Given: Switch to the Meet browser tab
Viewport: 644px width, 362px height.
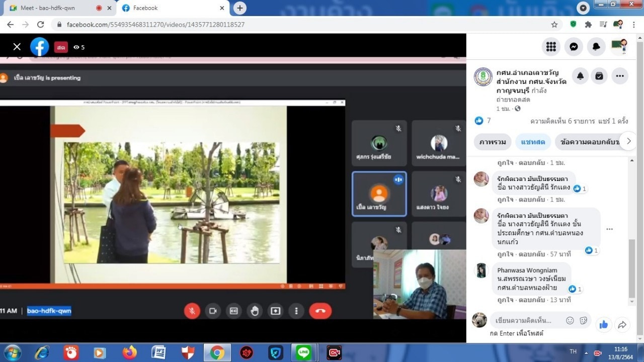Looking at the screenshot, I should click(48, 8).
